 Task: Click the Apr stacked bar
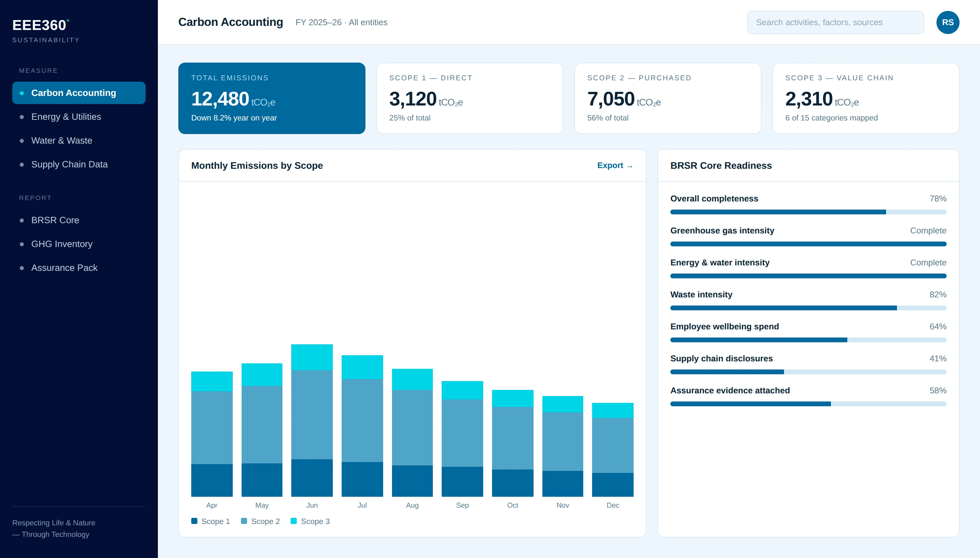pos(212,434)
